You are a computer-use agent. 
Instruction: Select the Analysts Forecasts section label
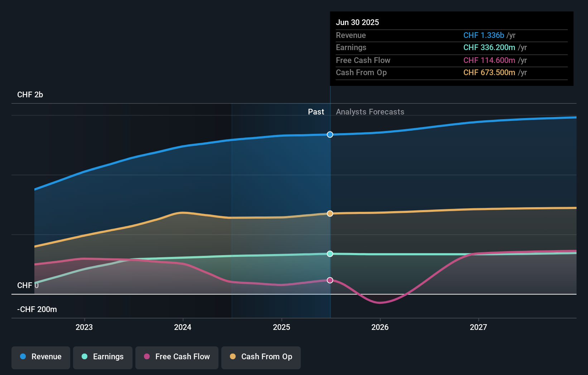(370, 112)
